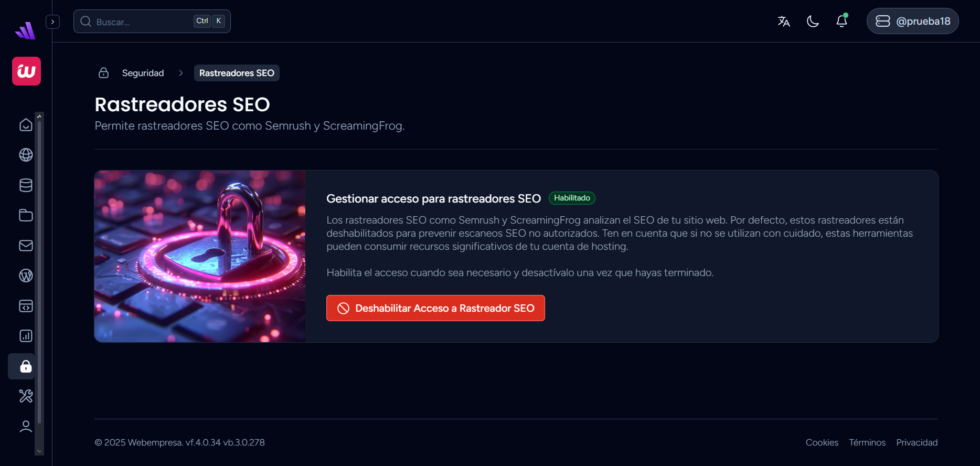Open the language translation selector
Viewport: 980px width, 466px height.
pos(784,21)
